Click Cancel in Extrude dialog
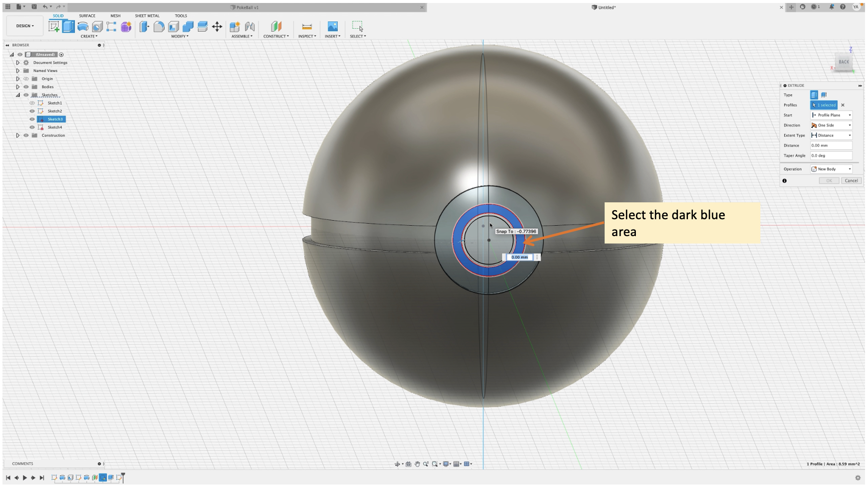Screen dimensions: 868x487 click(852, 181)
